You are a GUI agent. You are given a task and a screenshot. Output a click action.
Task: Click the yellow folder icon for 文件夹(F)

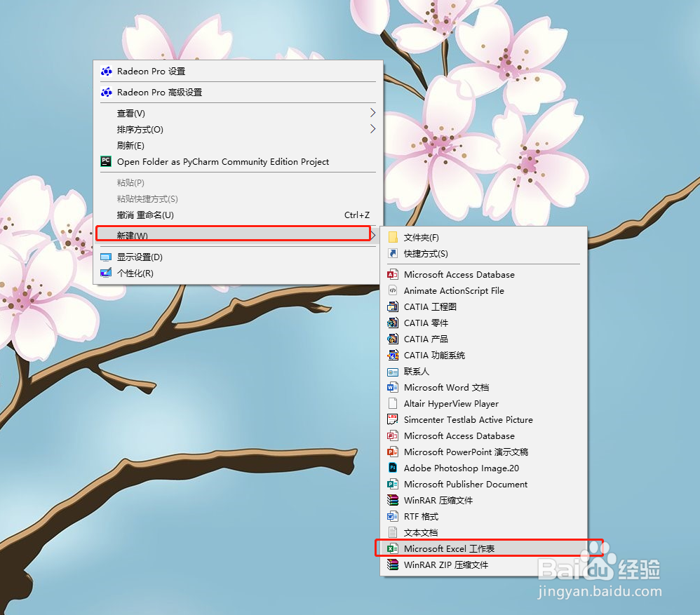point(393,238)
